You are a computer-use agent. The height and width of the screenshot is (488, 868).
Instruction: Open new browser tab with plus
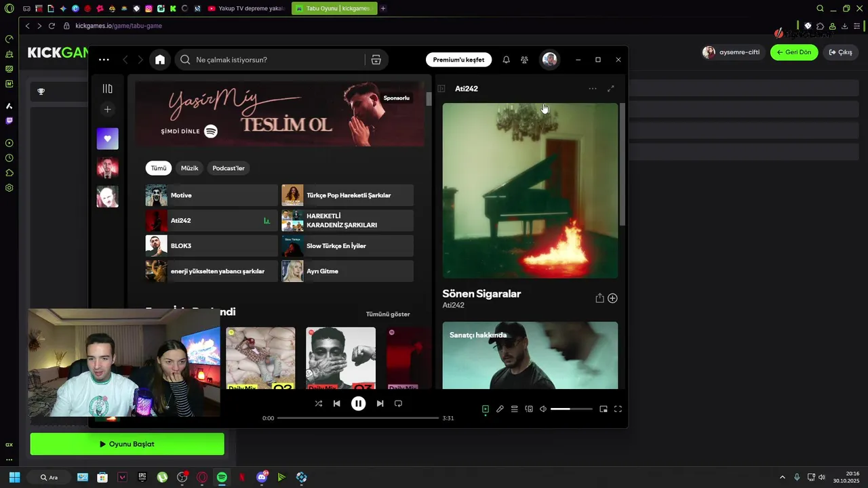[383, 9]
